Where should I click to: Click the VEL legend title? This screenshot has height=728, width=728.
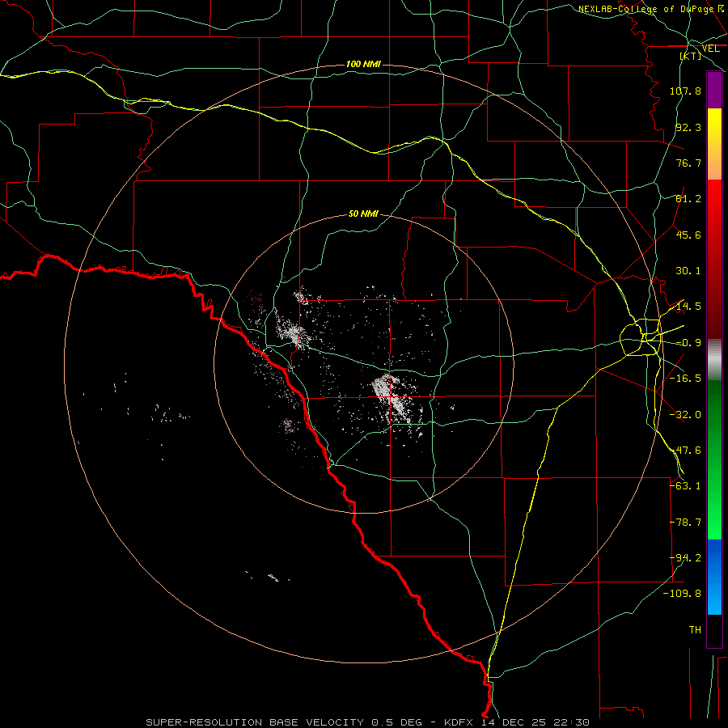point(710,49)
